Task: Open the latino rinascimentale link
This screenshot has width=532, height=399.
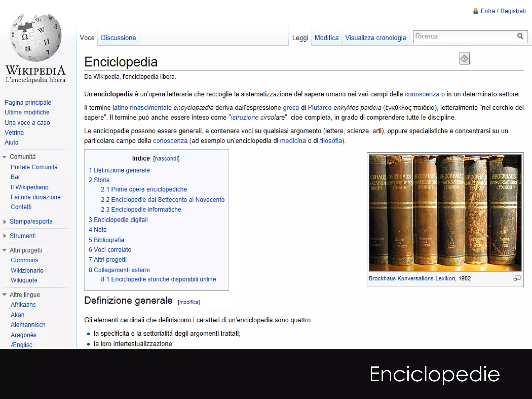Action: click(142, 108)
